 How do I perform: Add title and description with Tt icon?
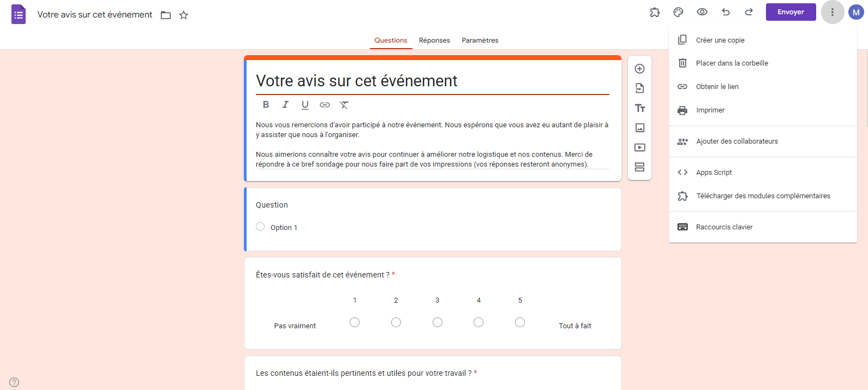640,108
